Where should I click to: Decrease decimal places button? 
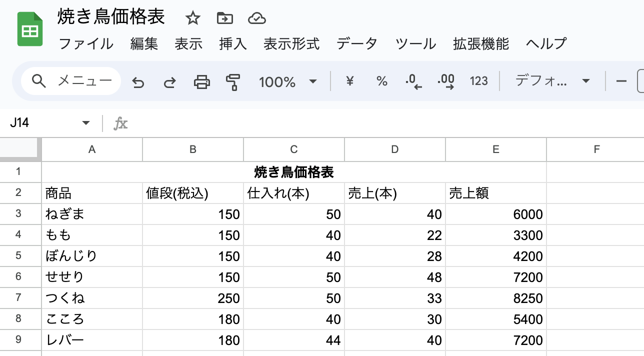tap(413, 81)
